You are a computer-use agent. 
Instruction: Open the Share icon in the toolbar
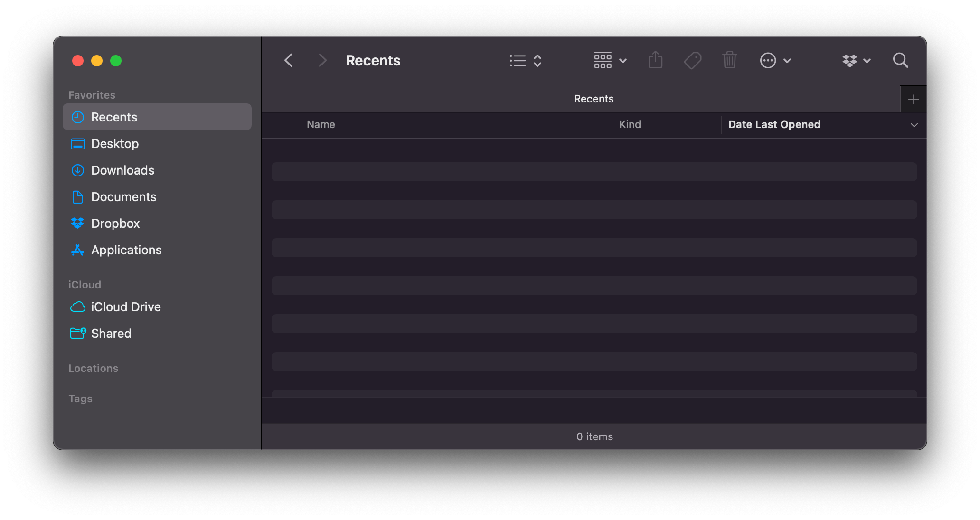(655, 60)
